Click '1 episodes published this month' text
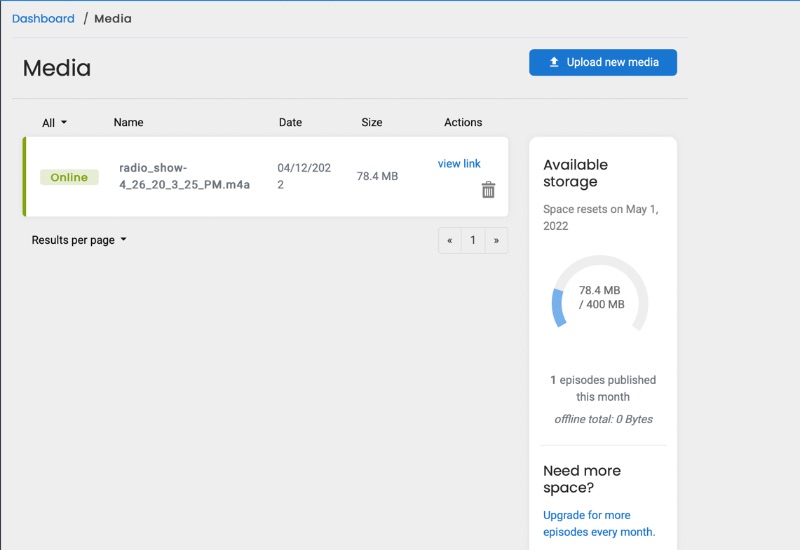The width and height of the screenshot is (800, 550). point(603,388)
